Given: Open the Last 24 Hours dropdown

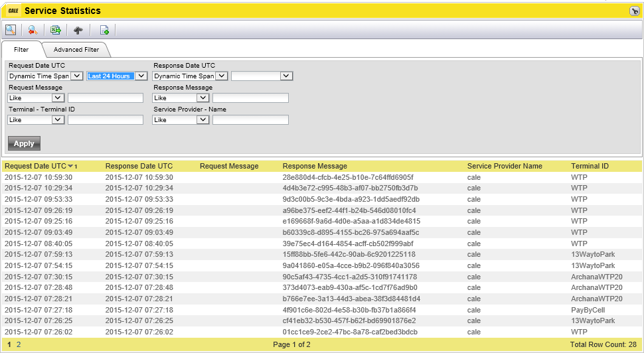Looking at the screenshot, I should 117,76.
